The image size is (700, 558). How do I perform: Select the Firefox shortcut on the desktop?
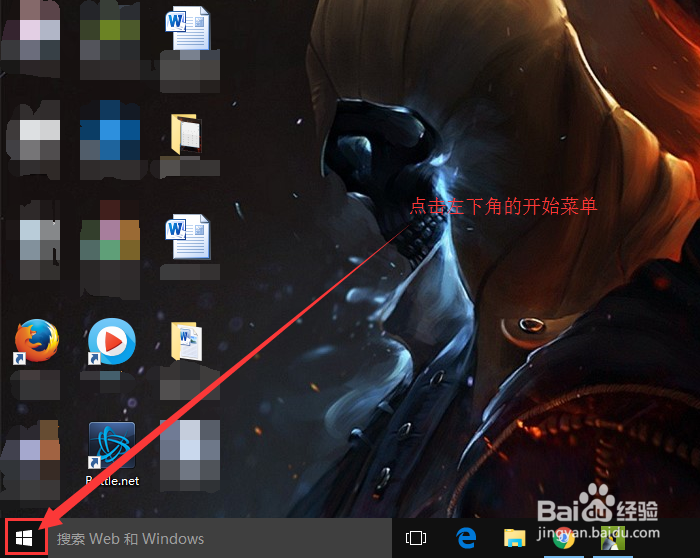click(37, 341)
